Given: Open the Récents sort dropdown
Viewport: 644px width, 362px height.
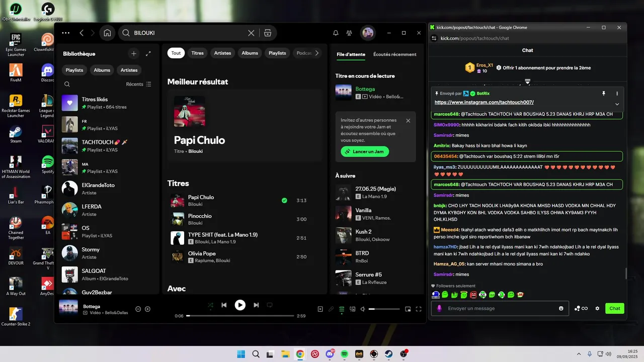Looking at the screenshot, I should click(139, 84).
